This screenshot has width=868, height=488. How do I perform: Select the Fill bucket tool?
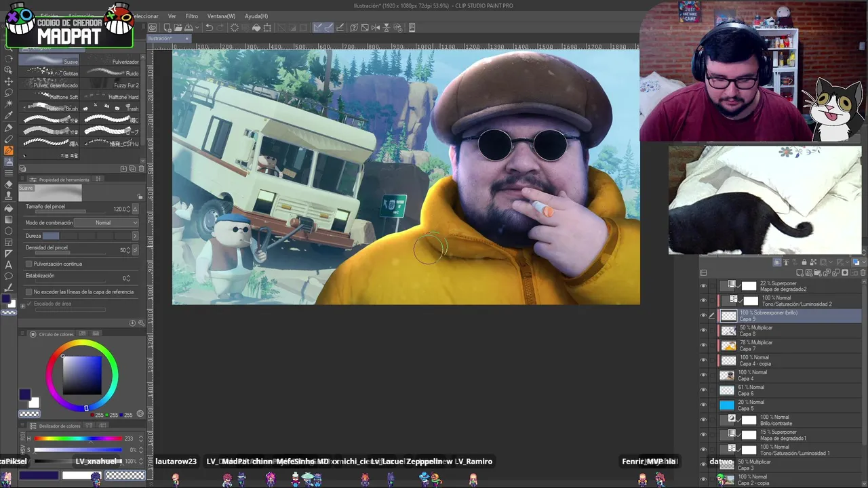pos(9,208)
